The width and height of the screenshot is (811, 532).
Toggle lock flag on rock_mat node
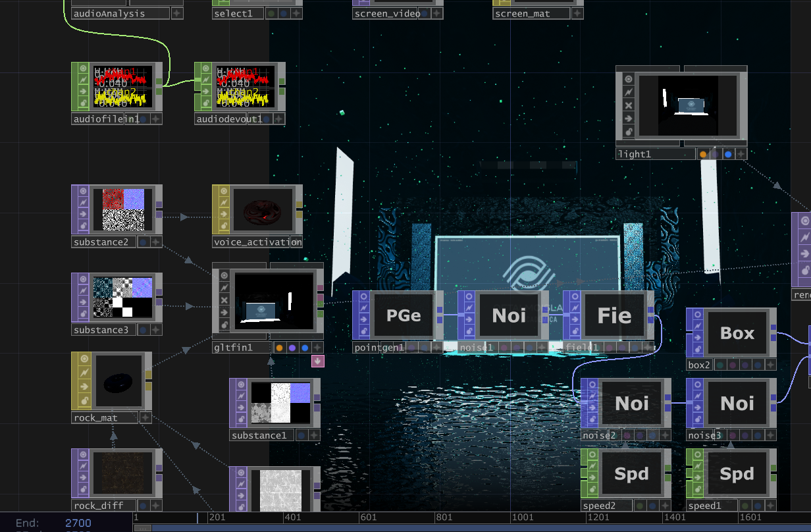point(83,400)
